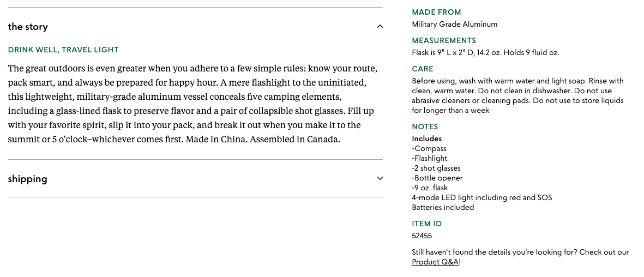Expand the shipping section chevron arrow
The height and width of the screenshot is (277, 644).
click(380, 178)
